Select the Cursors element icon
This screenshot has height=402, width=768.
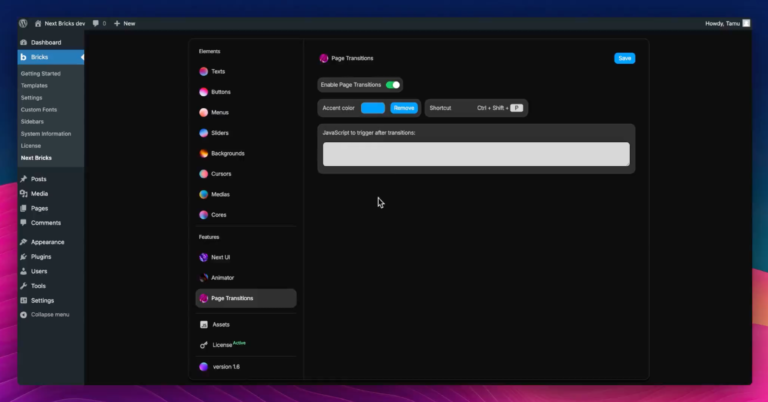203,174
